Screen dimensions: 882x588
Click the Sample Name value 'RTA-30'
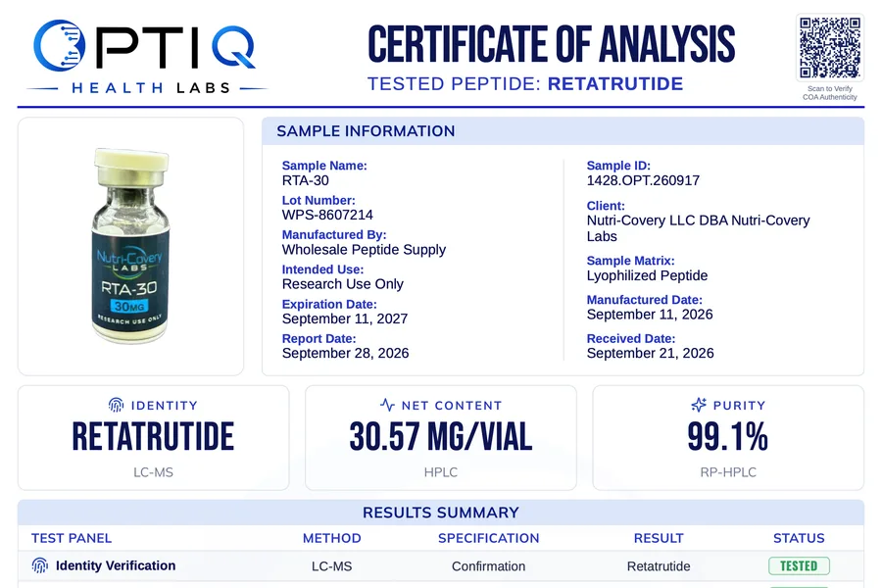[x=306, y=180]
